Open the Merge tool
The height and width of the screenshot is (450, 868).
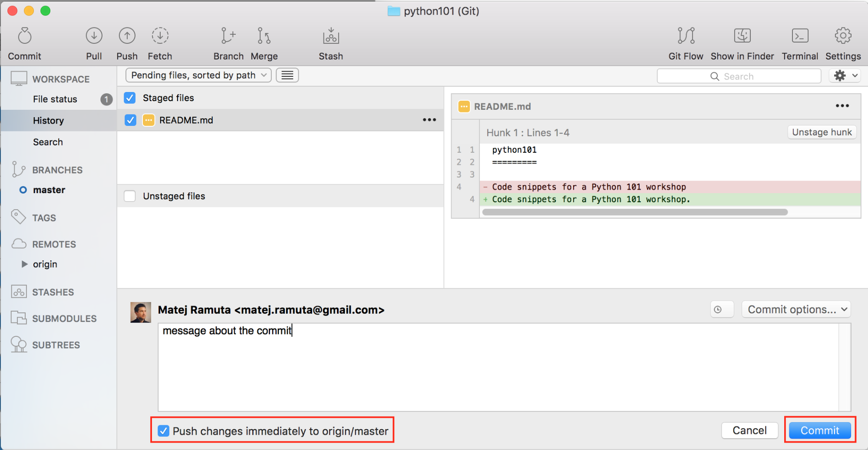pyautogui.click(x=264, y=36)
